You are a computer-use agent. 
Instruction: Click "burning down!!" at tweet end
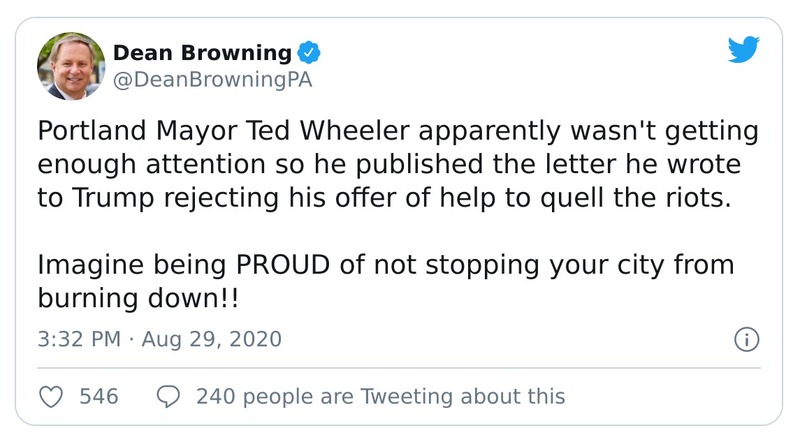pos(140,298)
